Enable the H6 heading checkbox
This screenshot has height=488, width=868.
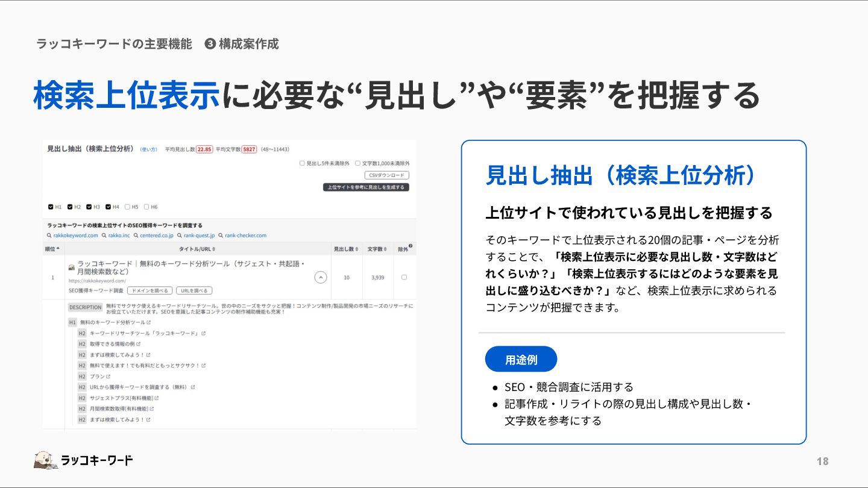coord(146,207)
